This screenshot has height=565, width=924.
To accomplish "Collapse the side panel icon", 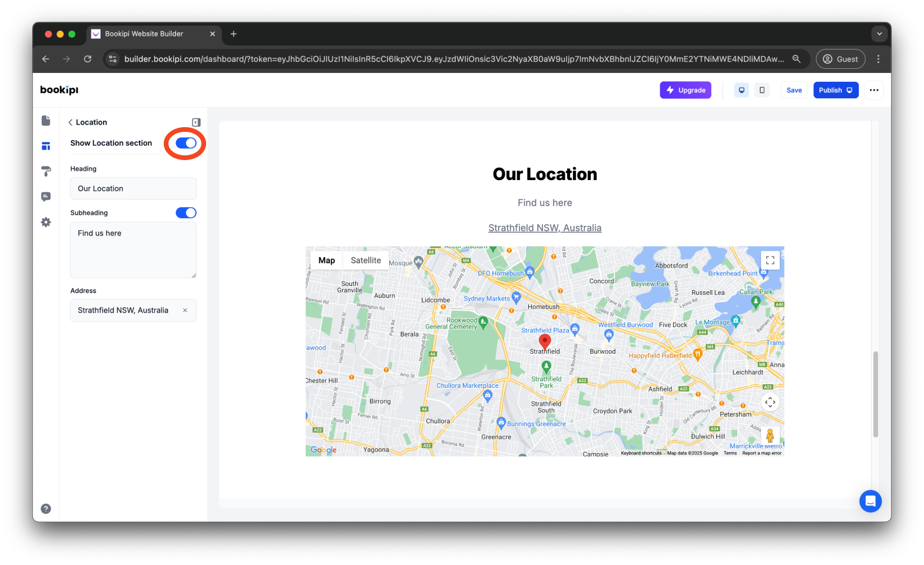I will 196,122.
